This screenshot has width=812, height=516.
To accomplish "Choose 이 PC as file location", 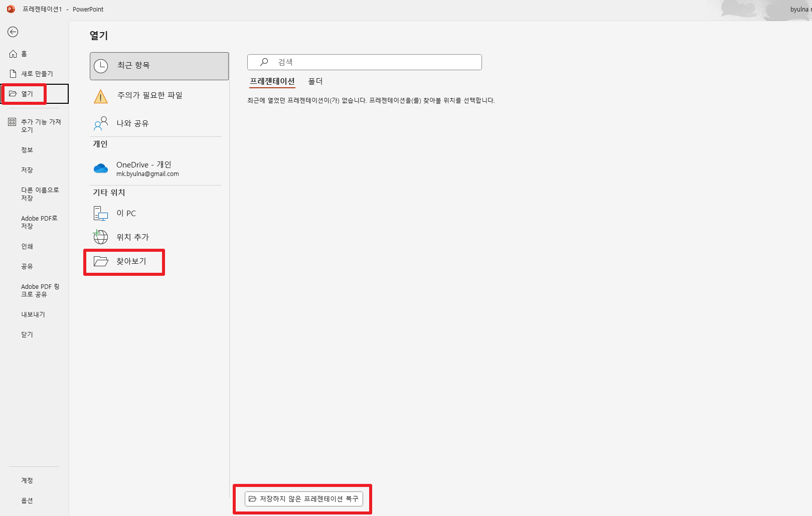I will pos(126,213).
